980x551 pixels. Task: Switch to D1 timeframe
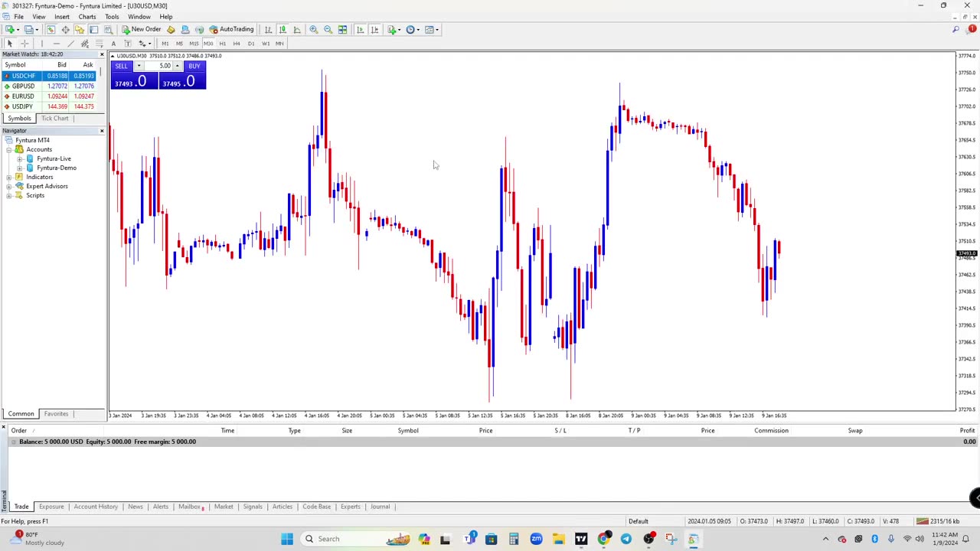click(x=251, y=43)
